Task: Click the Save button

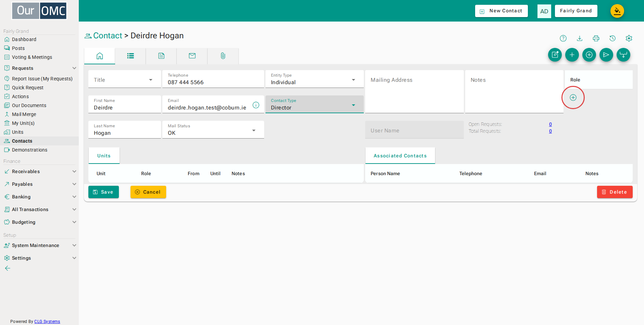Action: point(103,192)
